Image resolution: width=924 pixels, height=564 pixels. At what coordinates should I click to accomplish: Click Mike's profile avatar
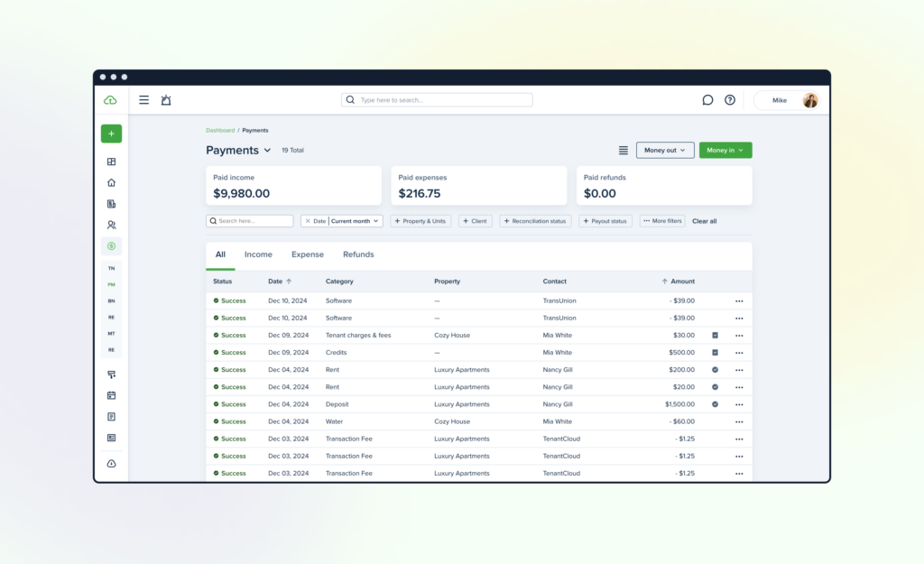pyautogui.click(x=810, y=100)
